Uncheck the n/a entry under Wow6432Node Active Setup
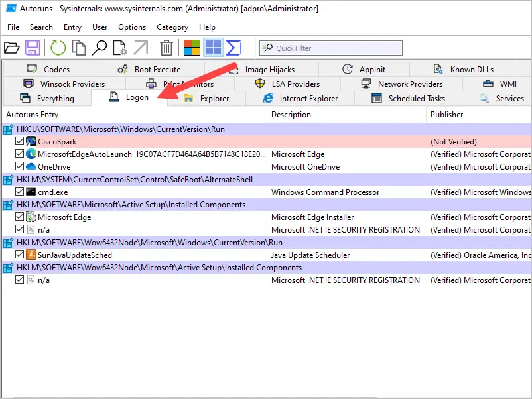Viewport: 532px width, 399px height. [x=20, y=280]
